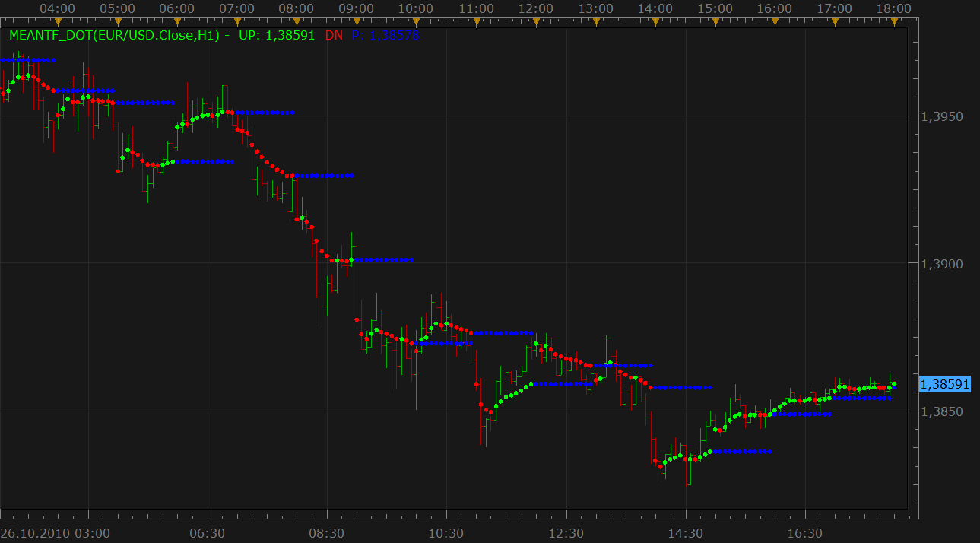Click the green UP: 1,38591 value
The height and width of the screenshot is (543, 980).
coord(277,35)
